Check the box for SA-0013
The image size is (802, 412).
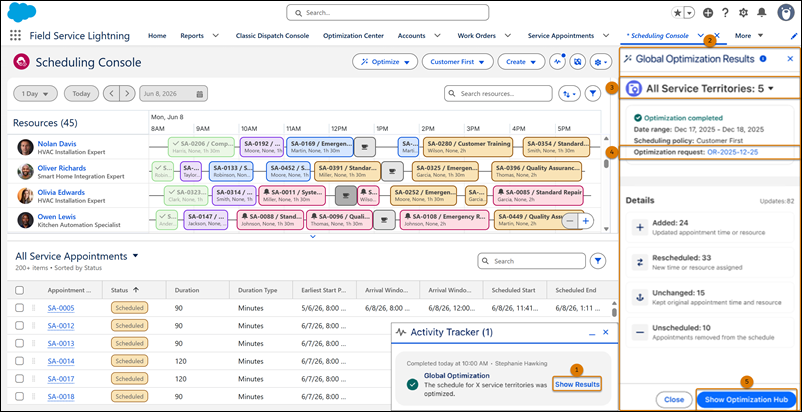click(x=19, y=343)
